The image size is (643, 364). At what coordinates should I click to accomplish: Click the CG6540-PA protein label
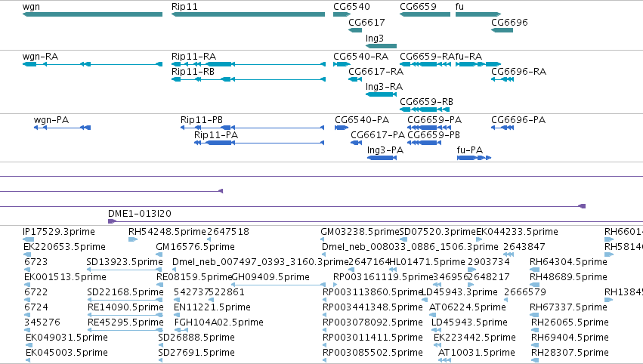pyautogui.click(x=362, y=120)
